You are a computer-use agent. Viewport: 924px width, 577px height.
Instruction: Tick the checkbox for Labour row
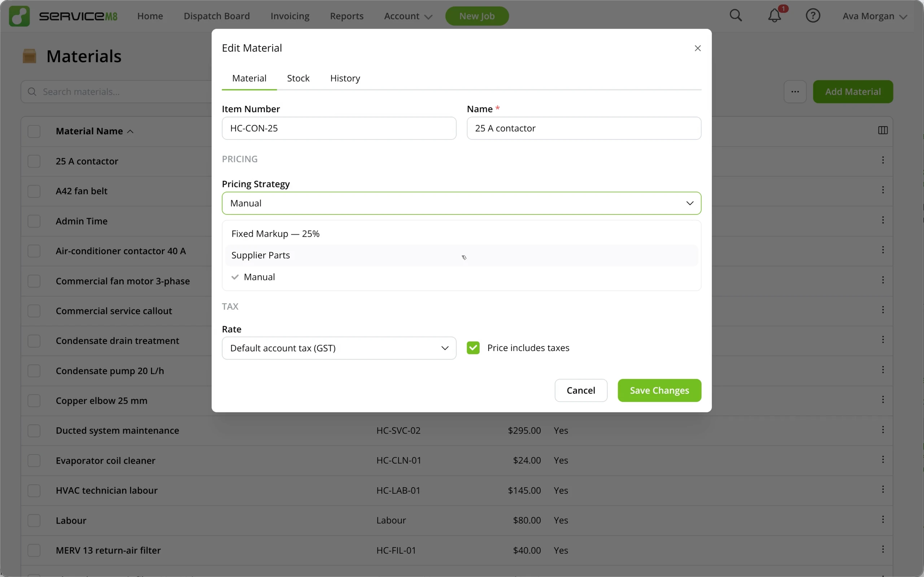(34, 520)
